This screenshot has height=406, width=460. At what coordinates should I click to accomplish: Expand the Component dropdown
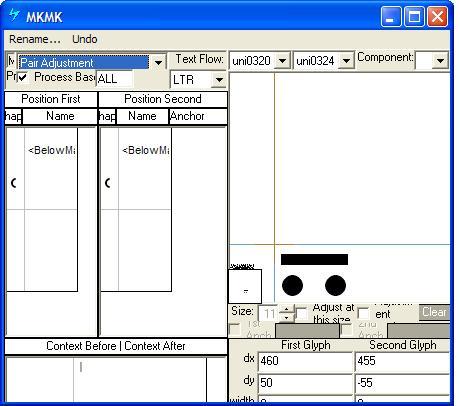coord(440,61)
